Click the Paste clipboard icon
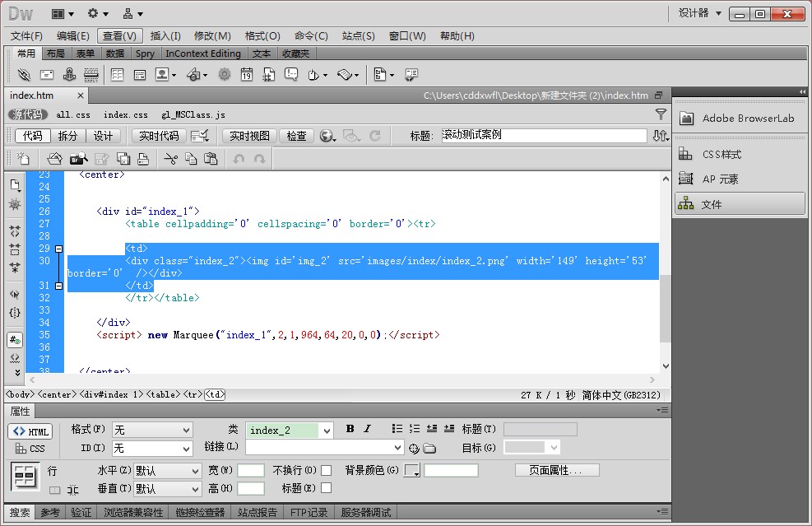 coord(211,159)
